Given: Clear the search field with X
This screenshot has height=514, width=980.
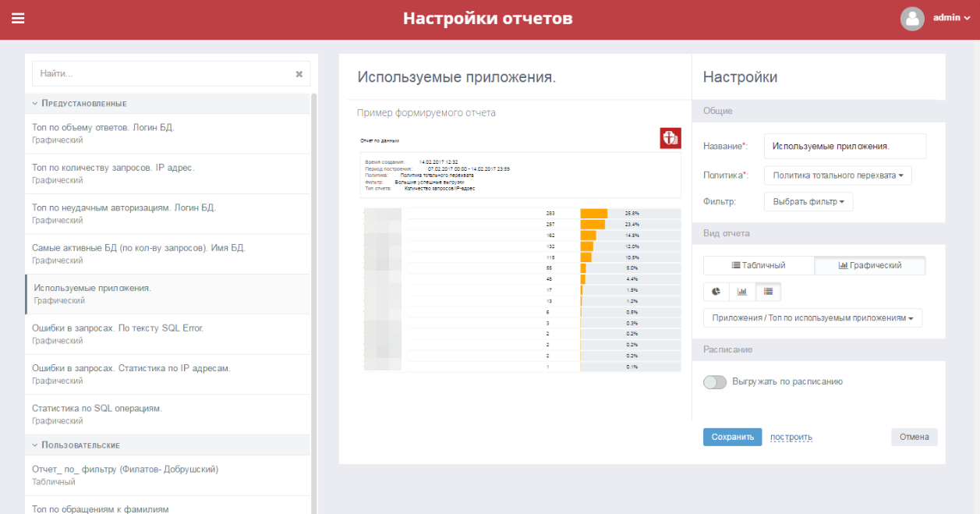Looking at the screenshot, I should point(299,74).
